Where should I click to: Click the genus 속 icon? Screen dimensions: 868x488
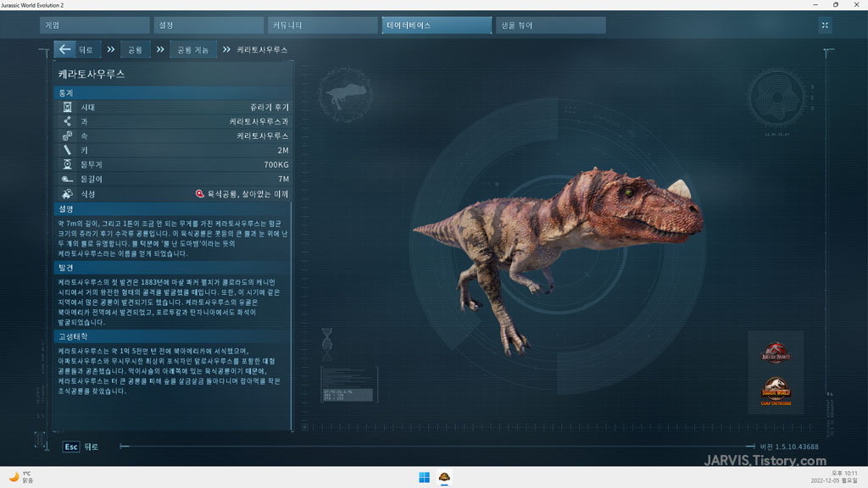click(x=67, y=136)
